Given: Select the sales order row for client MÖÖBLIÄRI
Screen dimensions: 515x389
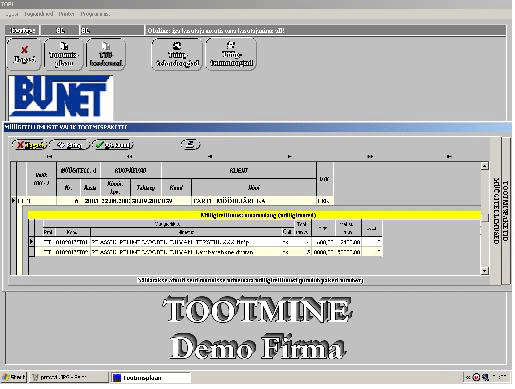Looking at the screenshot, I should click(175, 201).
